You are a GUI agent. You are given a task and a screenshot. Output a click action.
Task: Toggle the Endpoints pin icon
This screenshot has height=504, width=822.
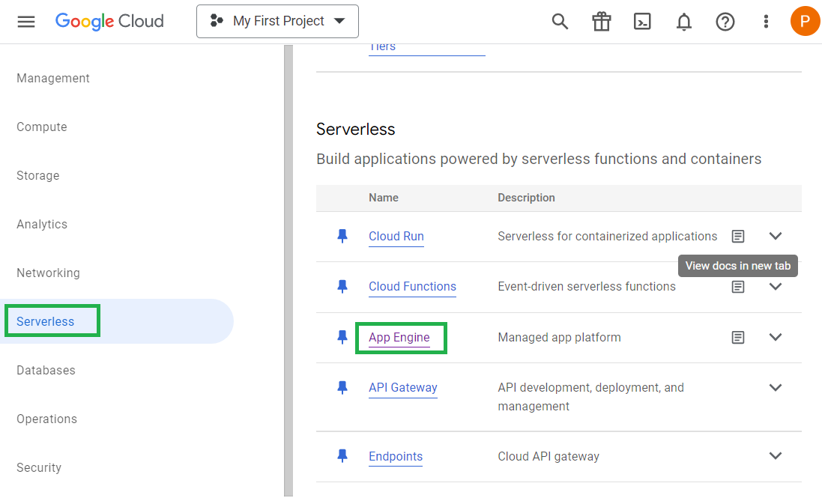342,456
